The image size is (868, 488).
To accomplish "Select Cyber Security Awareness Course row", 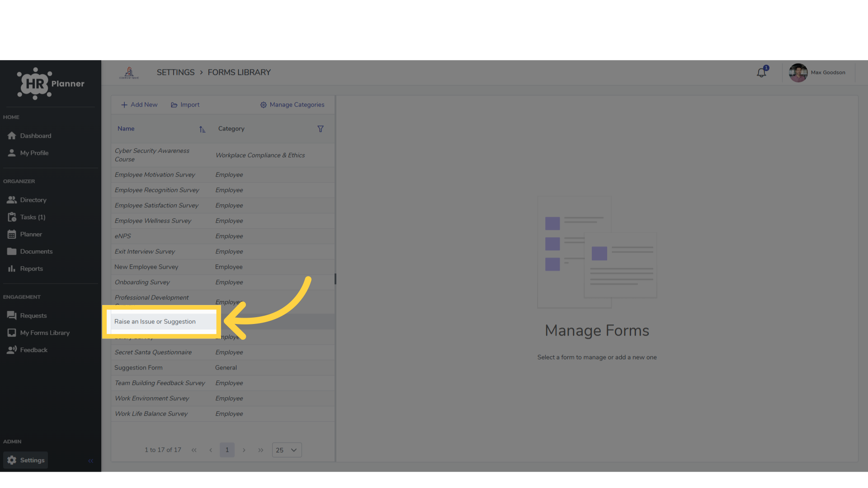I will click(223, 155).
